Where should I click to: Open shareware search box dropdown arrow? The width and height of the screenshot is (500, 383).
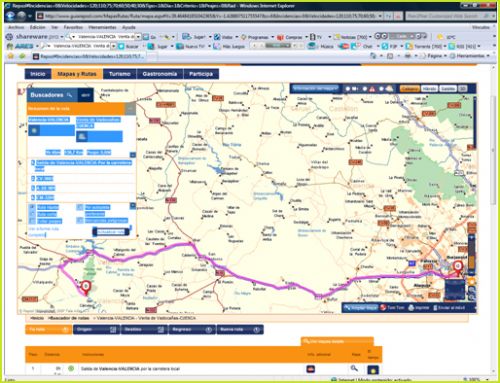click(x=138, y=37)
